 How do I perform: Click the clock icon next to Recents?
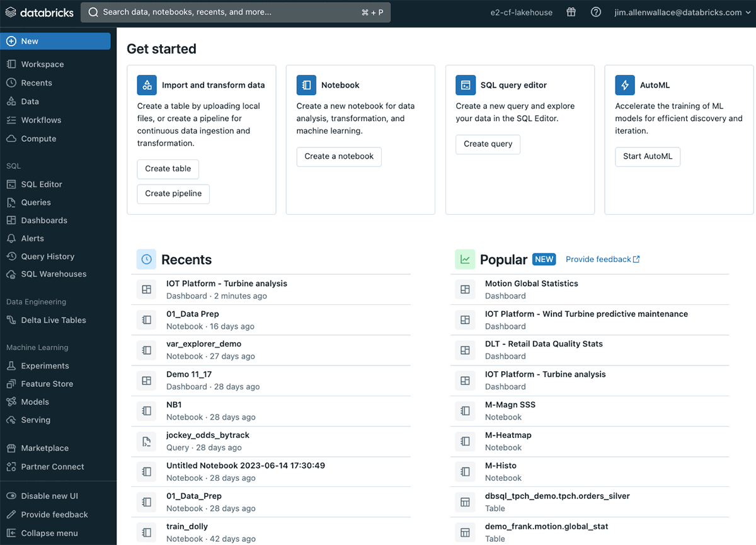[x=146, y=259]
